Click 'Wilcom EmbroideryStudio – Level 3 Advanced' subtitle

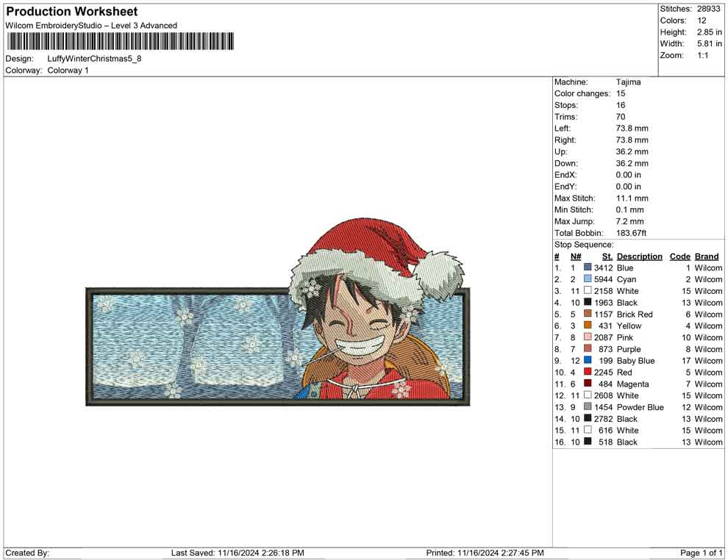point(91,26)
